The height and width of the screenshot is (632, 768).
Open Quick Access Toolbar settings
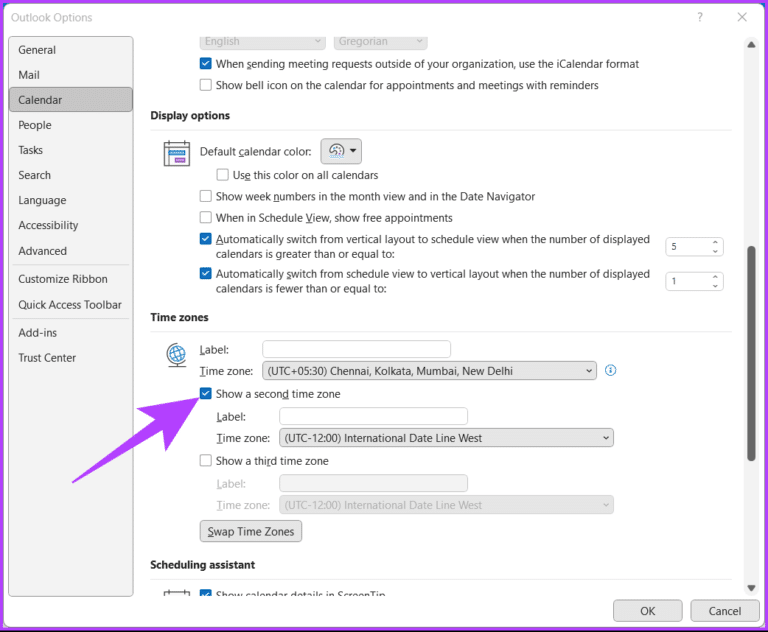click(x=71, y=305)
